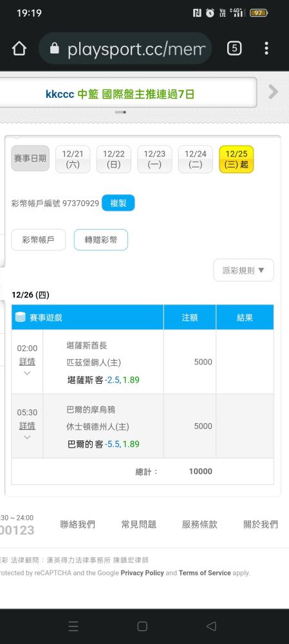Open the 派彩規則 dropdown

(x=243, y=270)
